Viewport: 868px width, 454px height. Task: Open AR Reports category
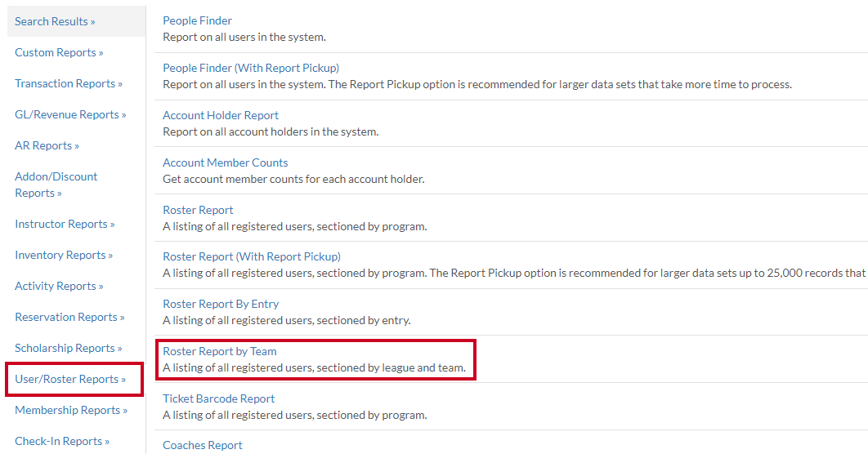47,145
